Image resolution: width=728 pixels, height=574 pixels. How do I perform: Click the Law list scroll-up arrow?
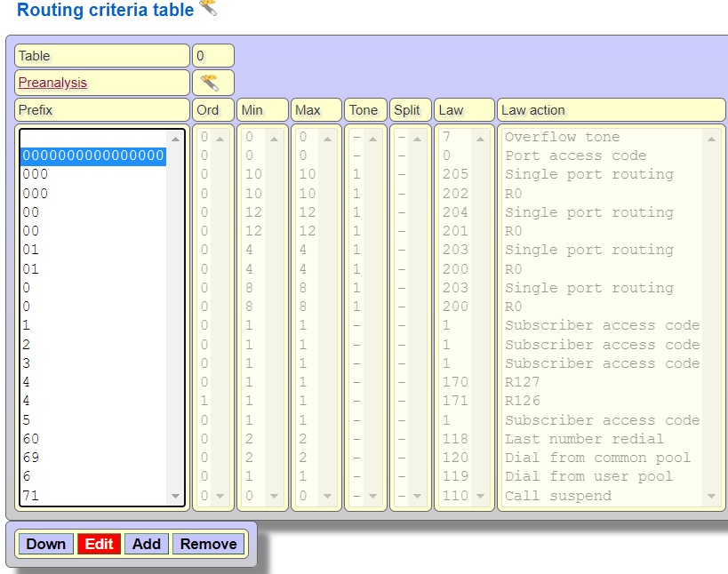click(x=481, y=139)
